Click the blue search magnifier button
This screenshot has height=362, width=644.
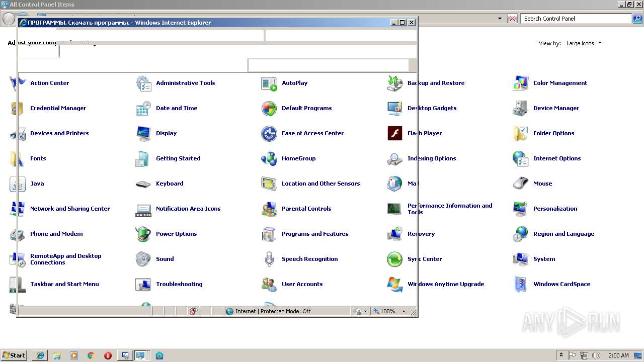click(x=637, y=19)
